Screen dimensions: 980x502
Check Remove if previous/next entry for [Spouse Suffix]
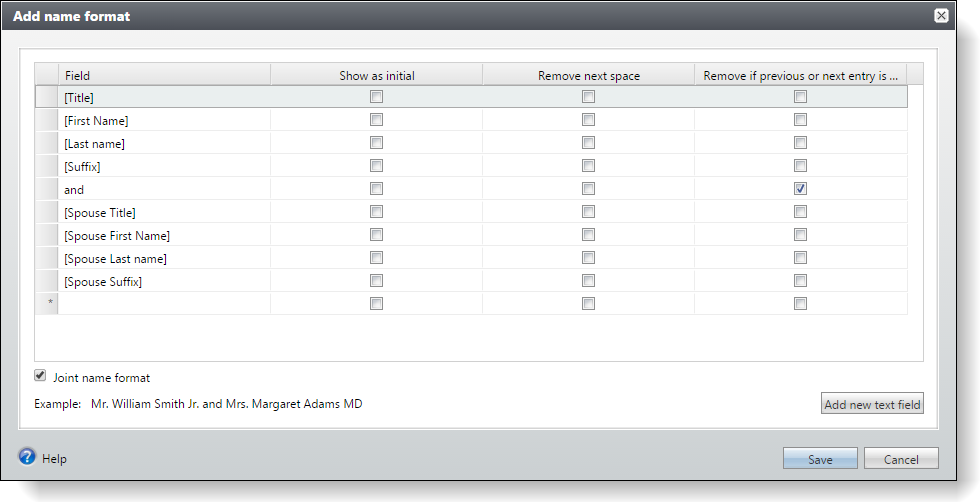coord(800,281)
